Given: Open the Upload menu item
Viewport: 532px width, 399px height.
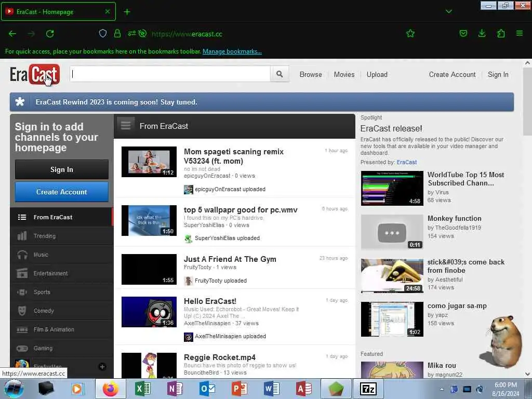Looking at the screenshot, I should pyautogui.click(x=377, y=74).
